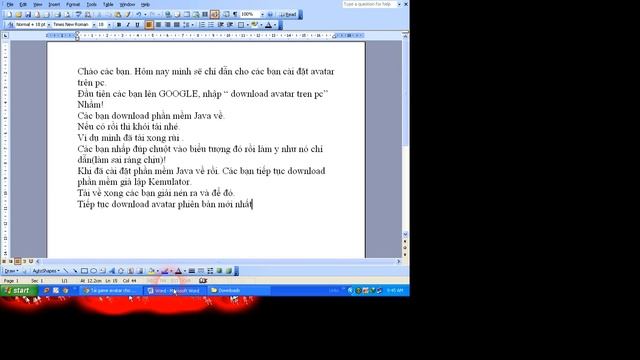Increase the paragraph indent
This screenshot has width=640, height=360.
(229, 25)
